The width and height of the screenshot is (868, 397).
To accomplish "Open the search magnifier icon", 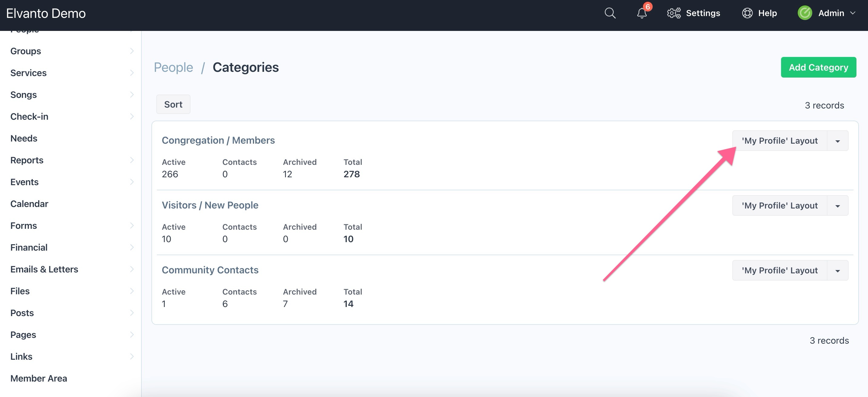I will 610,13.
